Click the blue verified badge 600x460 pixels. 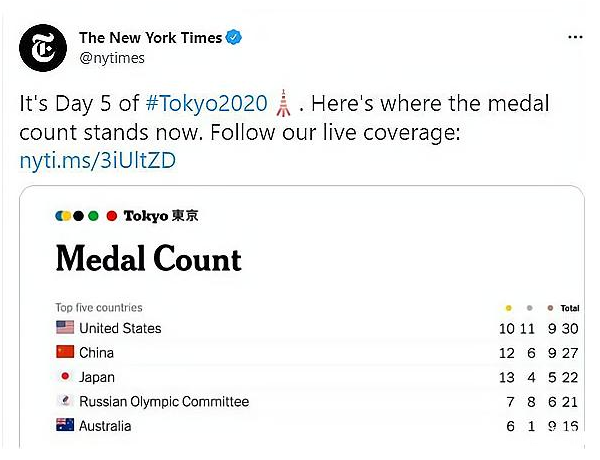233,38
